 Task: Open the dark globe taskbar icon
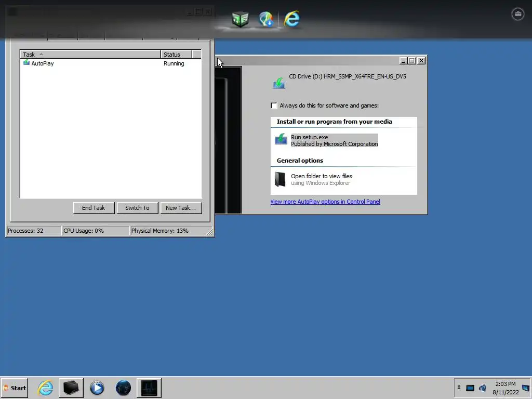pos(123,388)
